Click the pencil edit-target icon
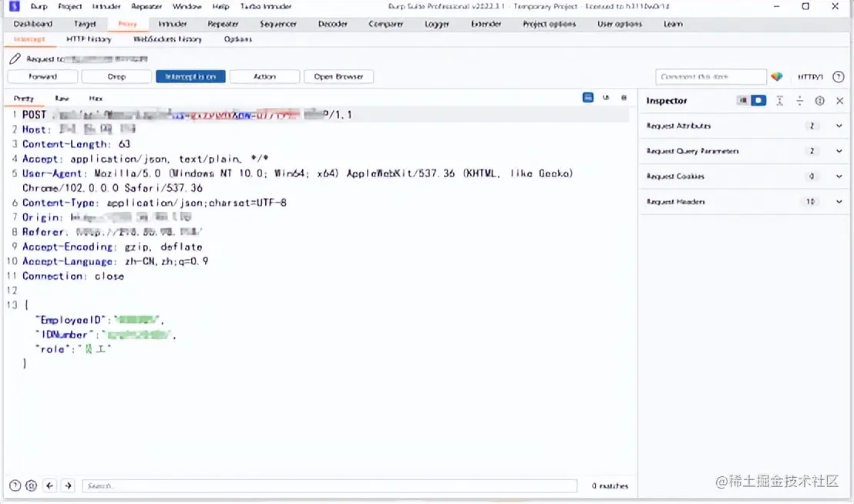 click(15, 59)
